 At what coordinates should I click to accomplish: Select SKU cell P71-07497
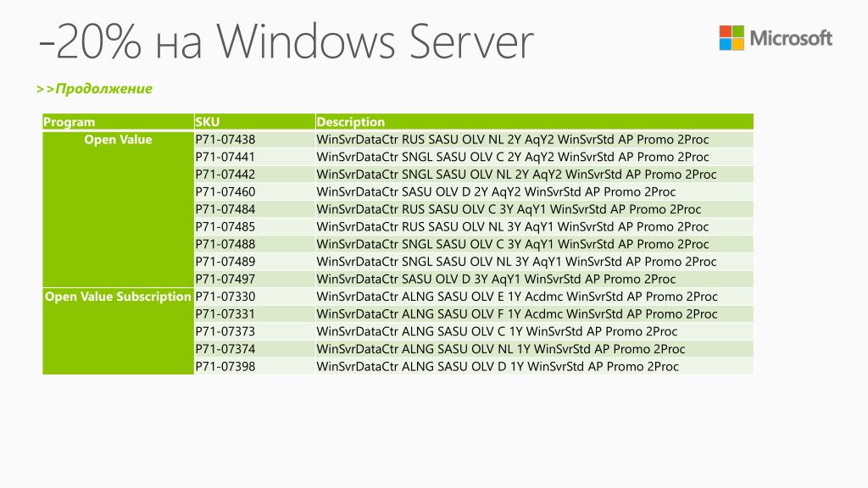click(x=254, y=279)
